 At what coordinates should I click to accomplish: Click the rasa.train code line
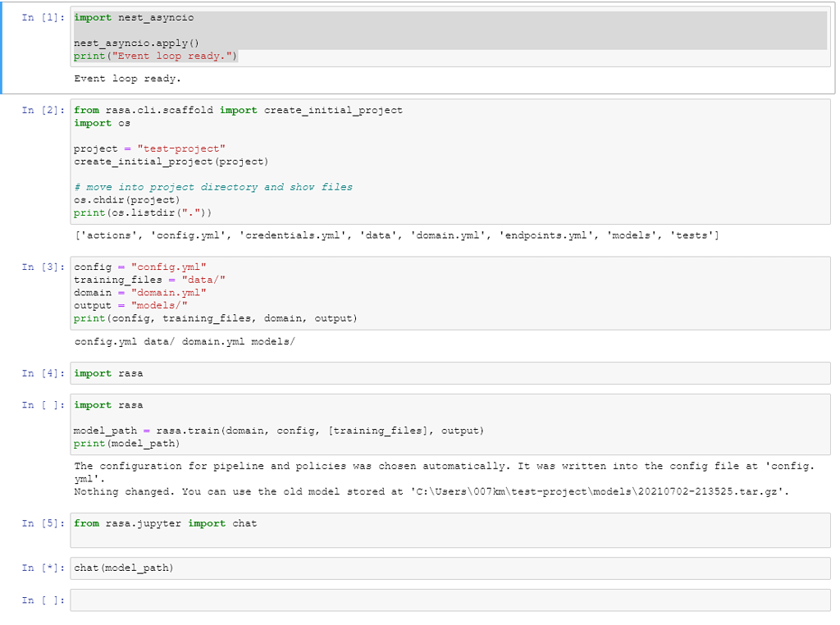tap(279, 431)
